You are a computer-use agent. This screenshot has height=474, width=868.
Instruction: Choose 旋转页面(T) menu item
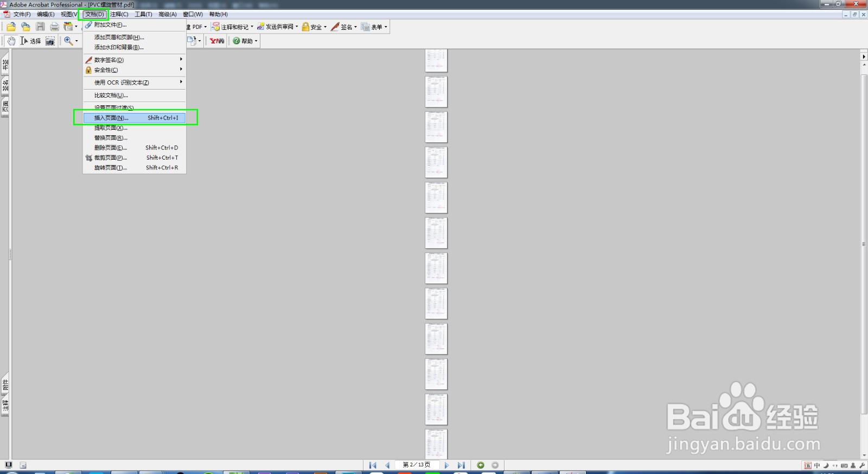[134, 168]
